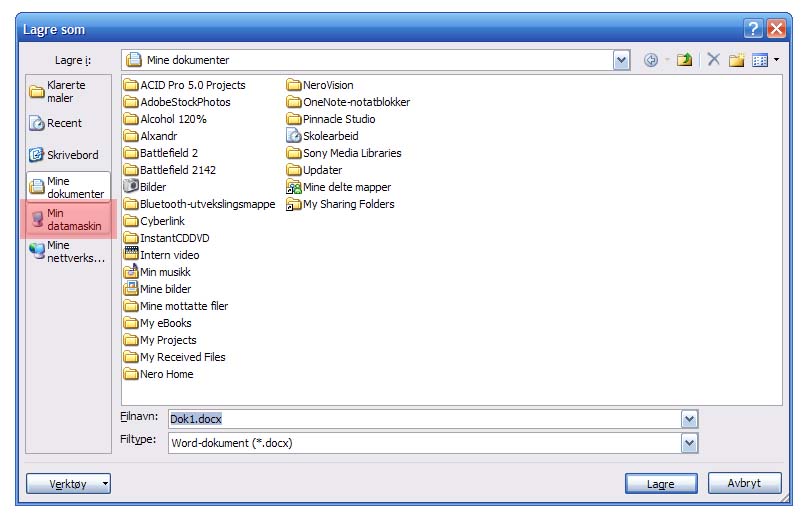This screenshot has height=521, width=806.
Task: Select the Intern video item
Action: tap(161, 255)
